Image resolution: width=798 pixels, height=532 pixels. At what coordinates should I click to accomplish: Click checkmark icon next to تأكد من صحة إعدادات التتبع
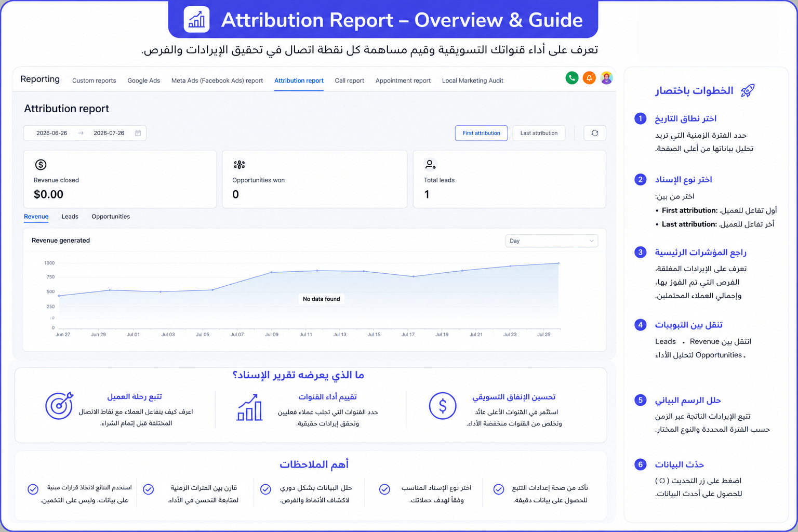(499, 489)
